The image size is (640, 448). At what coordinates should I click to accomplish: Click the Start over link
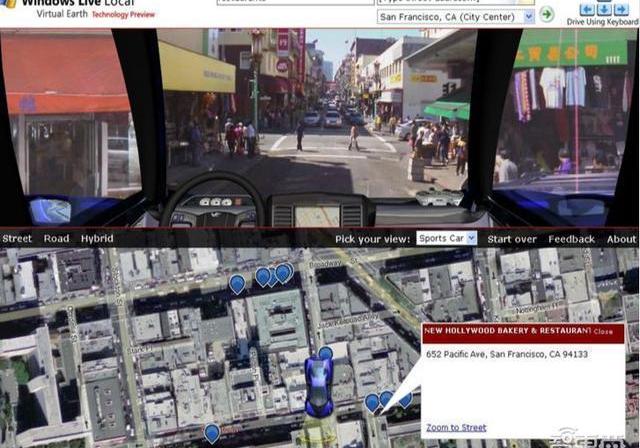512,239
